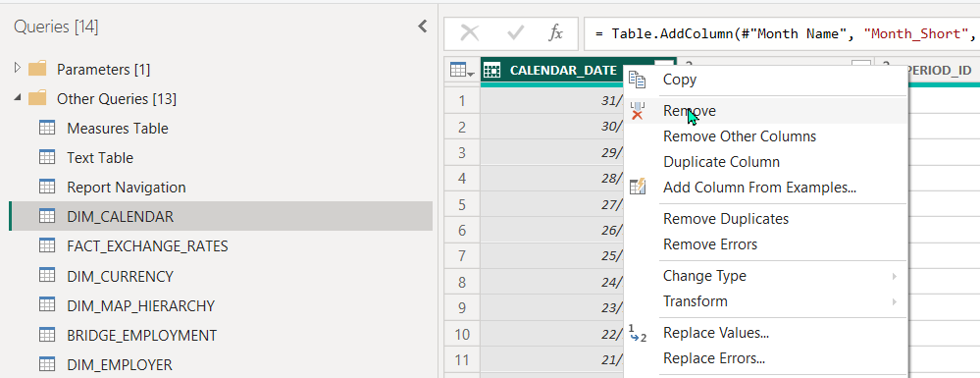Image resolution: width=980 pixels, height=378 pixels.
Task: Choose Replace Errors...
Action: click(714, 358)
